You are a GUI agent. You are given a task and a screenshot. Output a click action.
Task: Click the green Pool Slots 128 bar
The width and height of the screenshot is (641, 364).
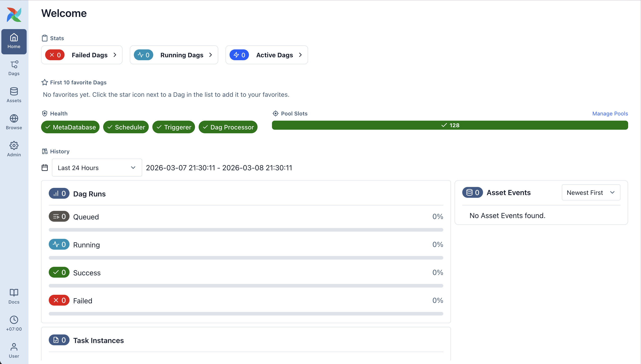[450, 125]
